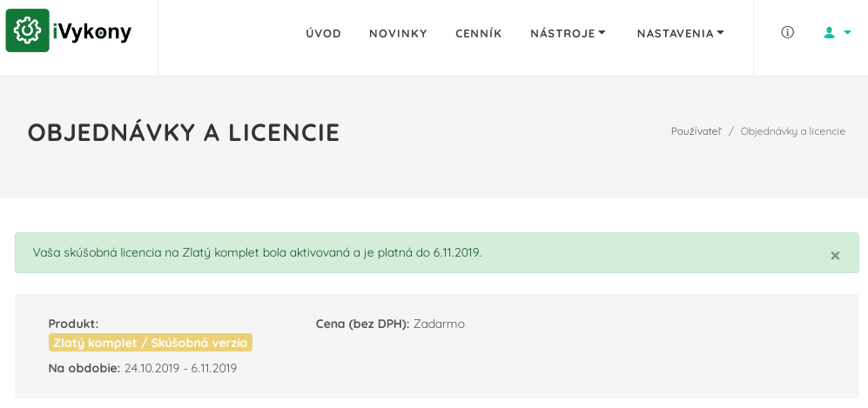
Task: Click the Zadarmo price value
Action: (x=439, y=324)
